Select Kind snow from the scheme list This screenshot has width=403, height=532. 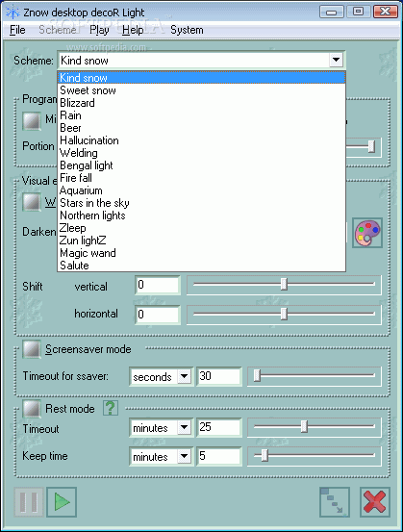pos(202,78)
